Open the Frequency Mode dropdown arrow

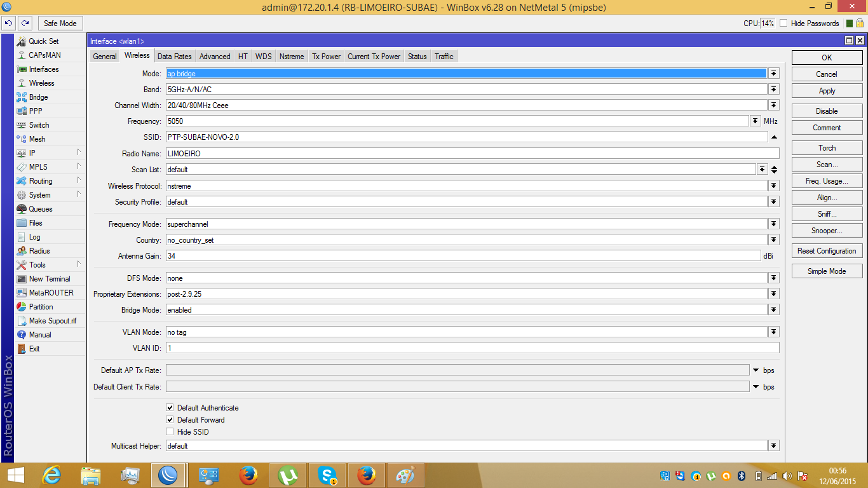point(773,224)
